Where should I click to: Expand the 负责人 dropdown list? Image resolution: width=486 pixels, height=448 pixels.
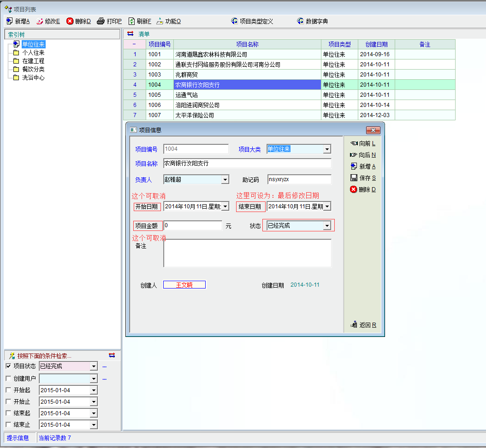225,180
